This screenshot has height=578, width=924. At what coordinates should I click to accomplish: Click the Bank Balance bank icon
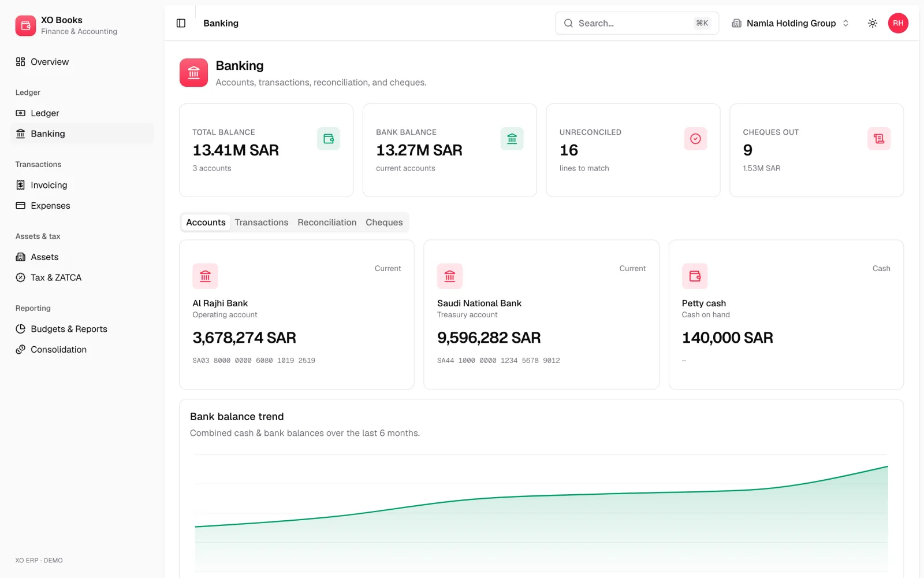(x=512, y=139)
